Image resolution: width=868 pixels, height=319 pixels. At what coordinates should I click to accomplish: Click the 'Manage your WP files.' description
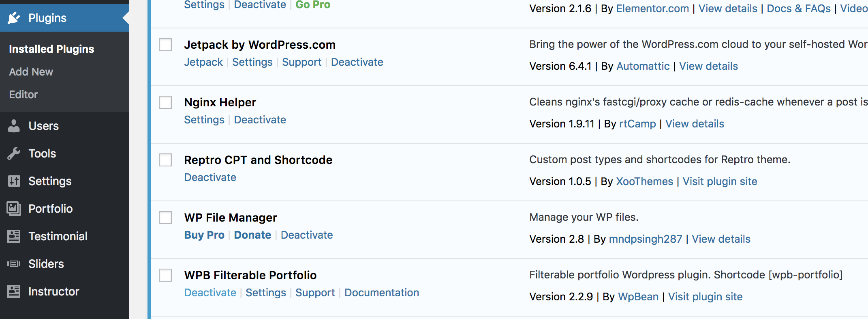click(584, 217)
